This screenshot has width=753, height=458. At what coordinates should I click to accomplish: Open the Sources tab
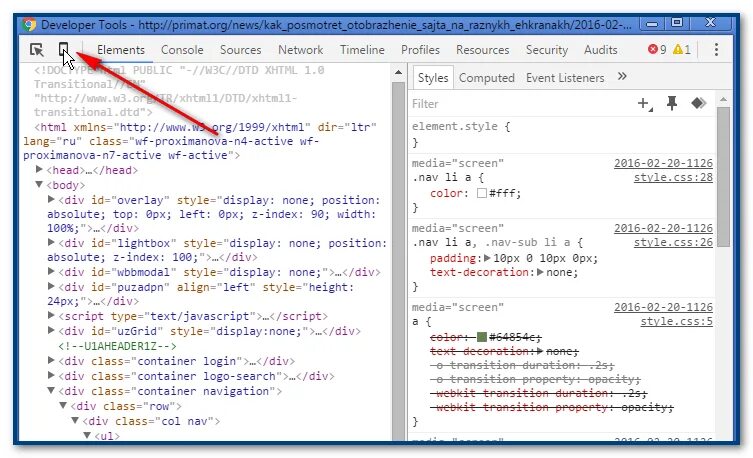click(x=241, y=50)
